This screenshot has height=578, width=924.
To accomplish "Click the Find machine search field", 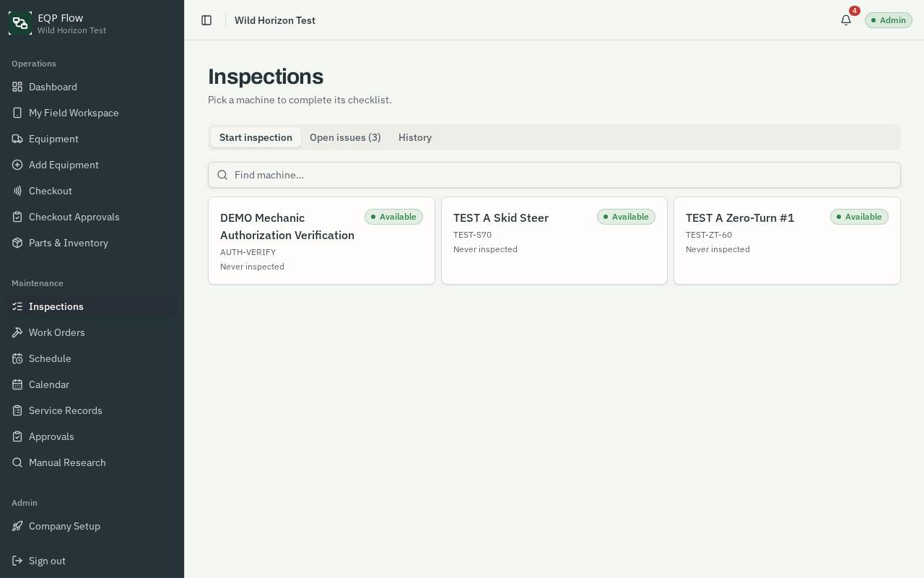I will pos(554,175).
